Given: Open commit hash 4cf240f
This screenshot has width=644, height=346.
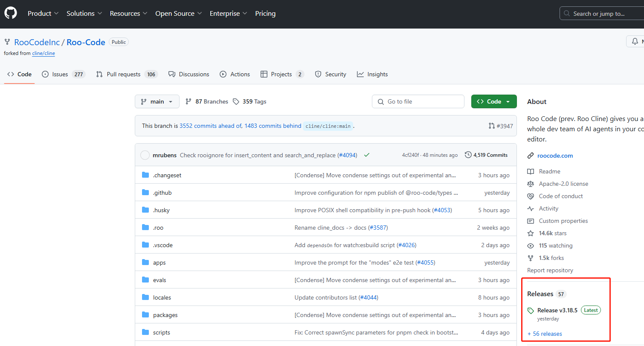Looking at the screenshot, I should tap(410, 155).
